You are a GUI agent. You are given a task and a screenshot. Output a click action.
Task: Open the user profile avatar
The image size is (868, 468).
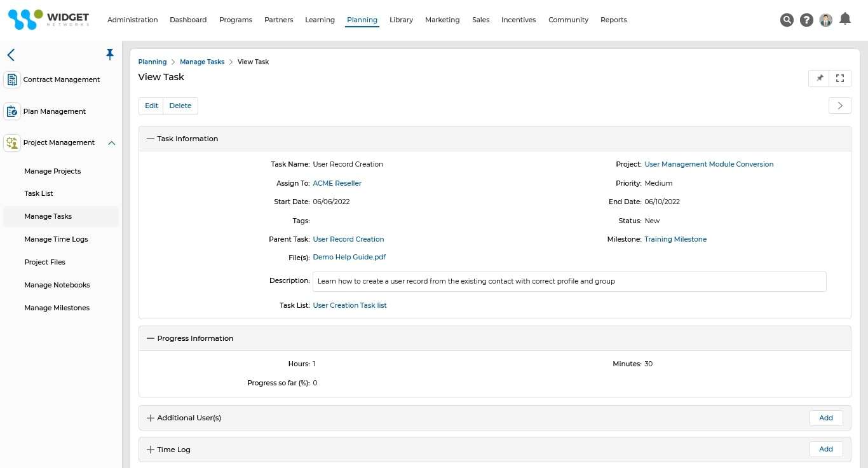825,20
